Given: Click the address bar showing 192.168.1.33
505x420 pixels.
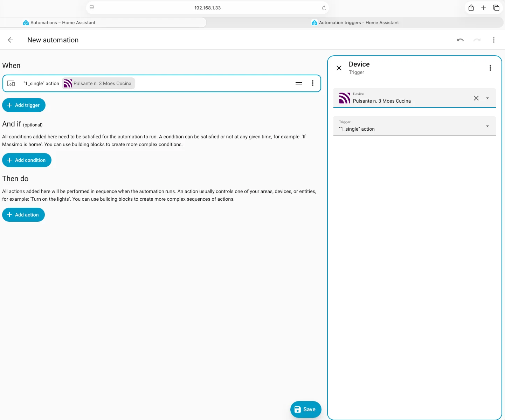Looking at the screenshot, I should [207, 8].
